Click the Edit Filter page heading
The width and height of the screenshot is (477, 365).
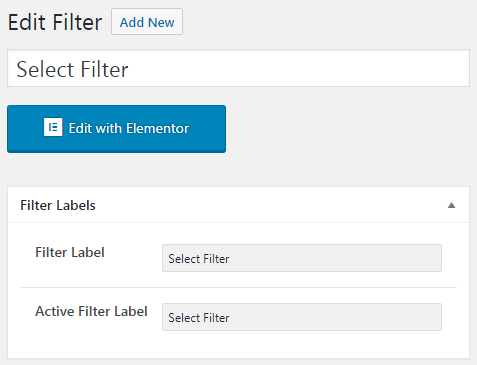click(x=55, y=22)
